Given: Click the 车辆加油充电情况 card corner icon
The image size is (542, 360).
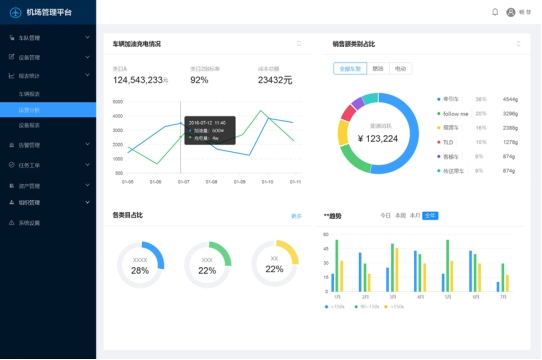Looking at the screenshot, I should 299,44.
